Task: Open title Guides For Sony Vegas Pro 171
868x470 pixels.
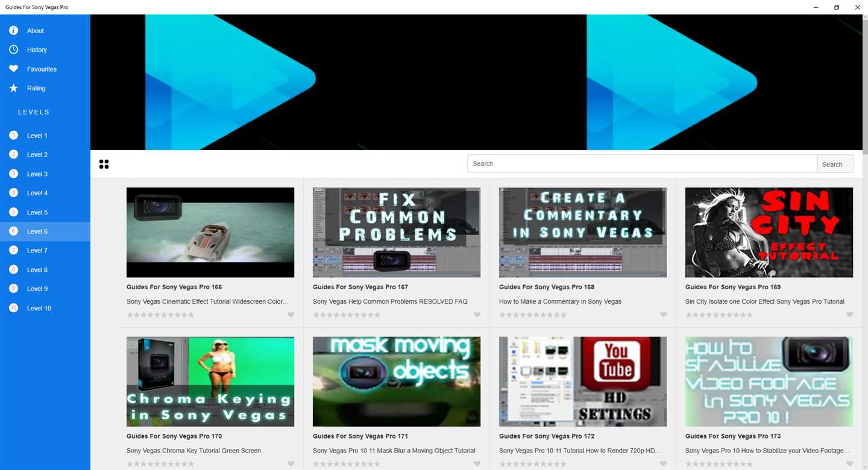Action: coord(360,436)
